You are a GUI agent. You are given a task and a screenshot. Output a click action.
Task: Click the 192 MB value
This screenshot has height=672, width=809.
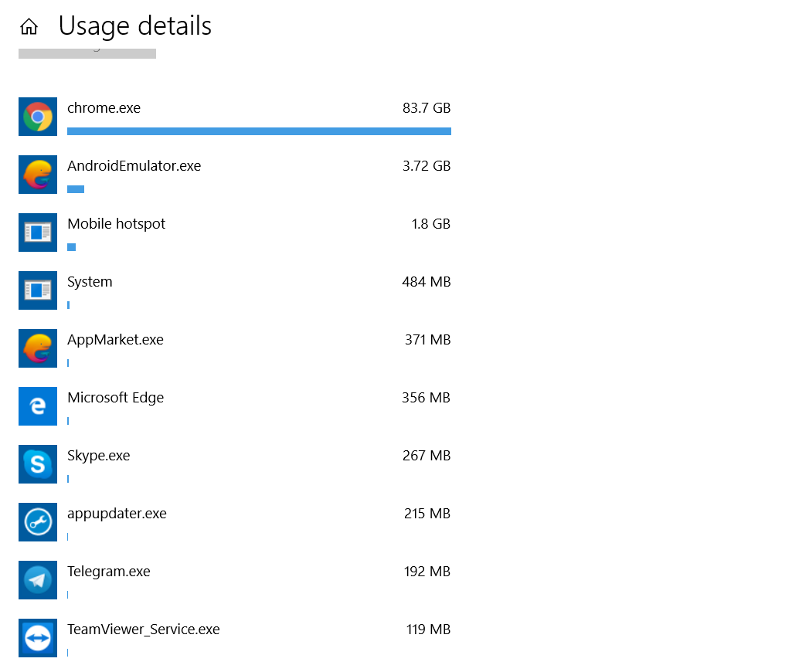tap(427, 572)
